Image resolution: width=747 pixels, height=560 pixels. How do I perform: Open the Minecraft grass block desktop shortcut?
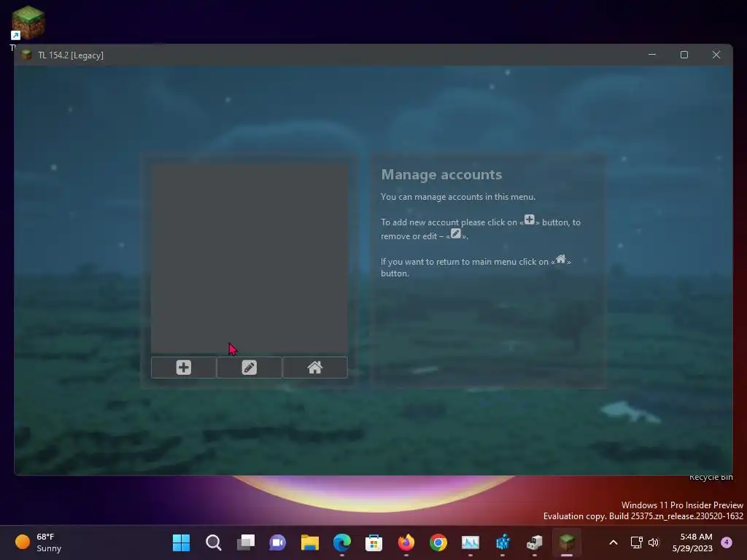[28, 23]
